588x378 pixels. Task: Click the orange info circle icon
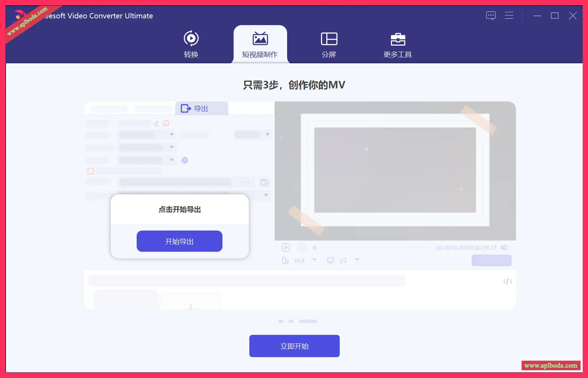click(166, 123)
